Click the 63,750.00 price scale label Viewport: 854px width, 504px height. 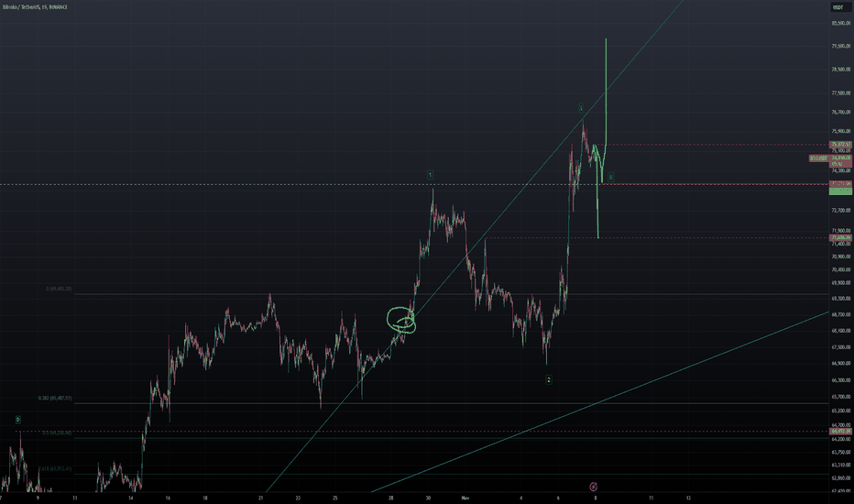tap(841, 453)
